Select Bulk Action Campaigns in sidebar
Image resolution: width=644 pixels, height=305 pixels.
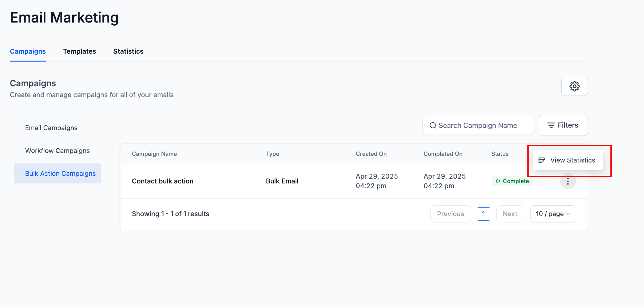coord(57,174)
